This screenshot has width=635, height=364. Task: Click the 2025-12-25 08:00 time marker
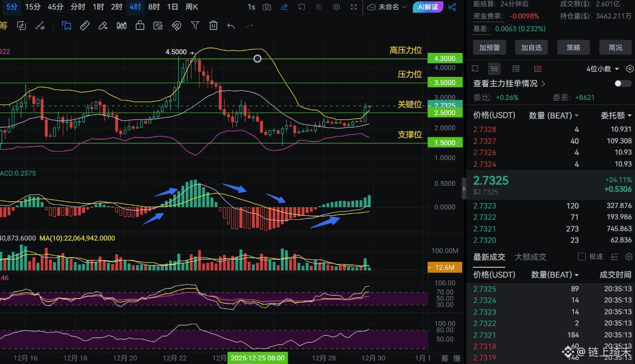[257, 358]
